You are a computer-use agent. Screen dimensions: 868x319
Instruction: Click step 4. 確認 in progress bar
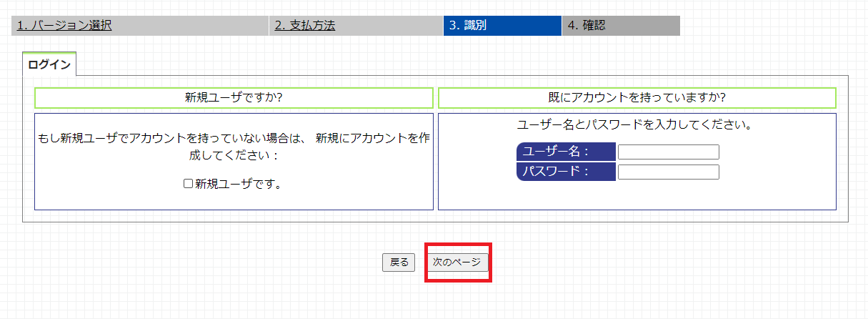pyautogui.click(x=587, y=26)
